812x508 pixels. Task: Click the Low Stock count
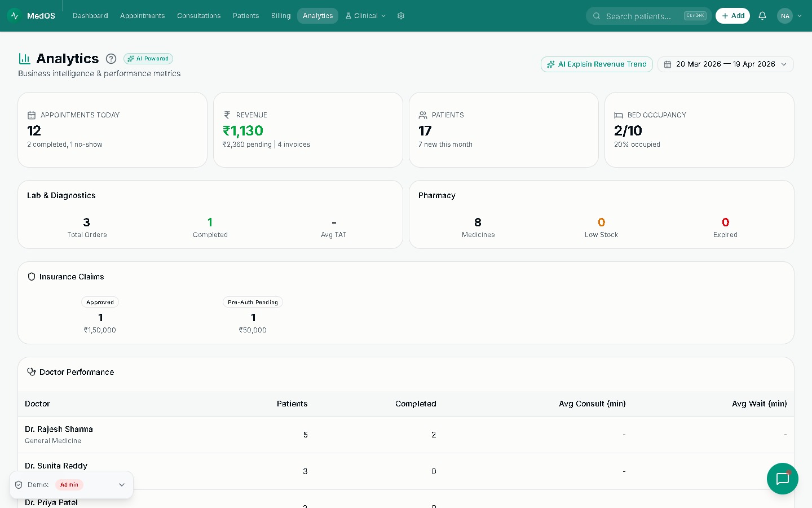602,222
